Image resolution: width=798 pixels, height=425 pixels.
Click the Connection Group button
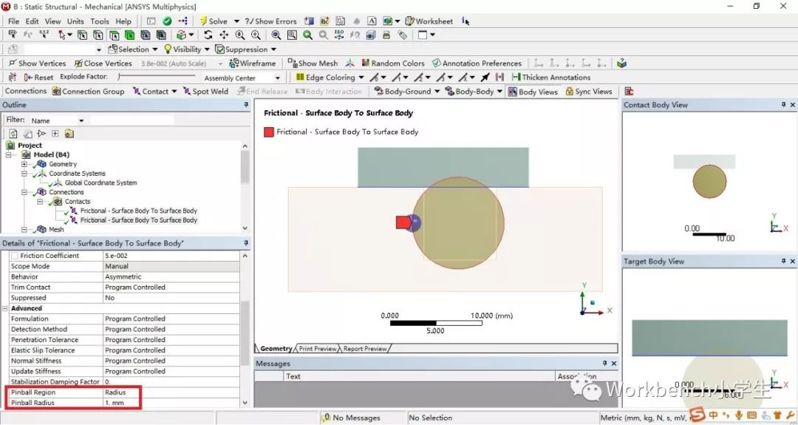pyautogui.click(x=88, y=91)
